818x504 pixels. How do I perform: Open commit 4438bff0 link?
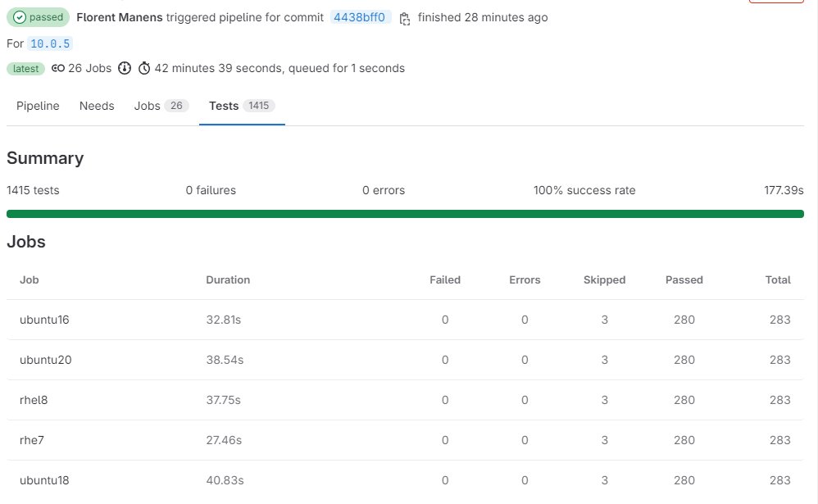tap(359, 17)
